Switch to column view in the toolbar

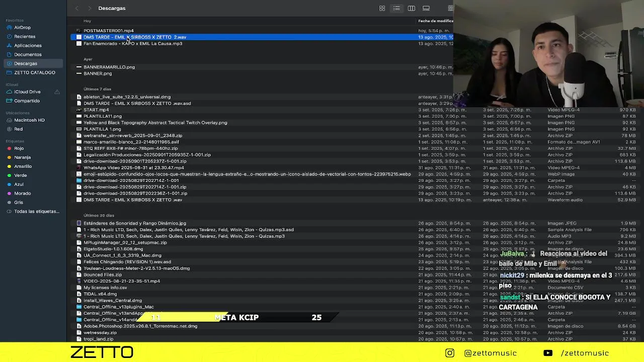(412, 8)
